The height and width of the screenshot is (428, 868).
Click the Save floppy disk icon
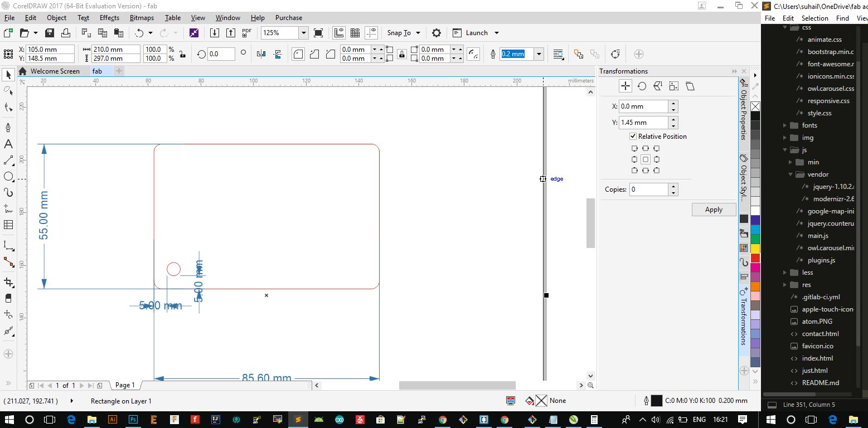50,33
